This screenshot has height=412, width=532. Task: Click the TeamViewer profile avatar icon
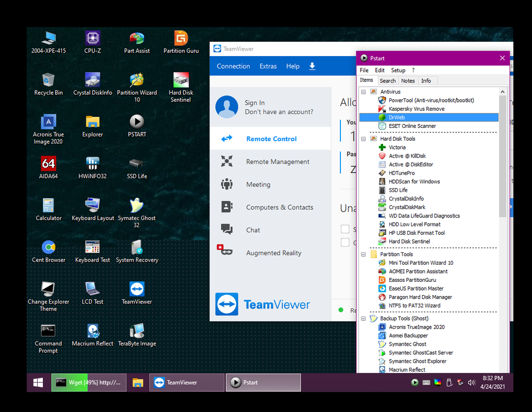tap(227, 107)
